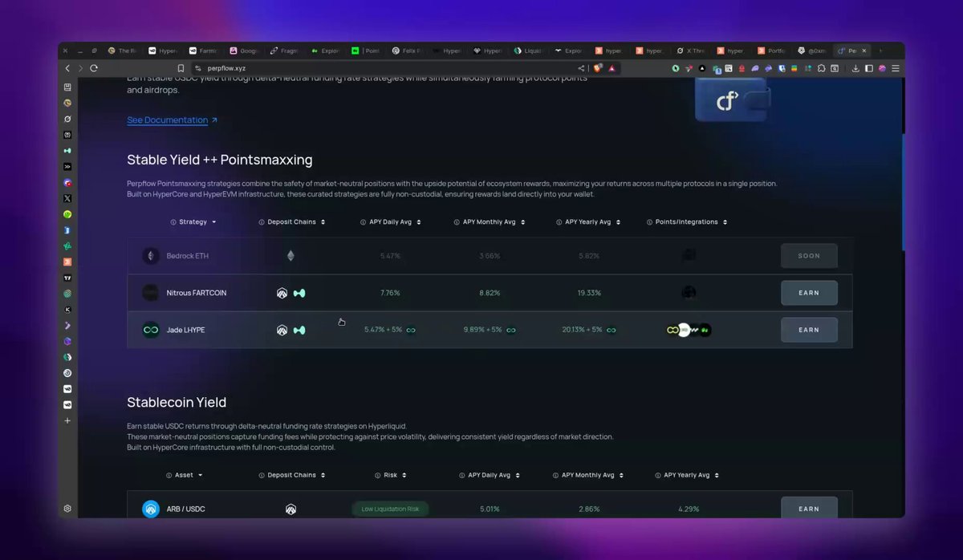
Task: Click the page vertical scrollbar
Action: [x=903, y=193]
